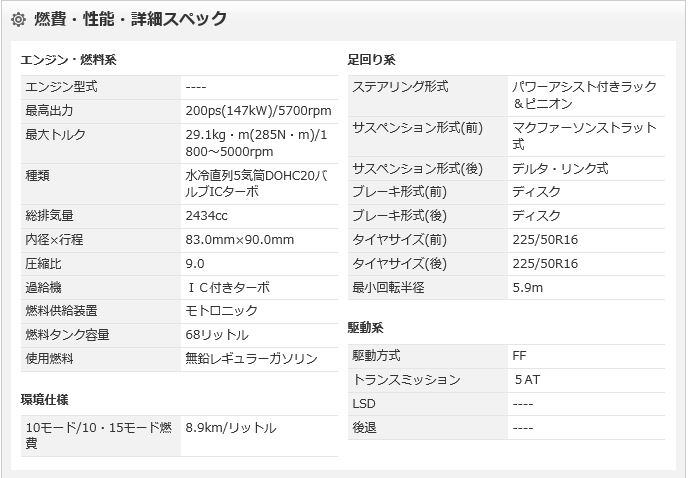Click the タイヤサイズ(後) label cell
Image resolution: width=688 pixels, height=478 pixels.
[428, 264]
